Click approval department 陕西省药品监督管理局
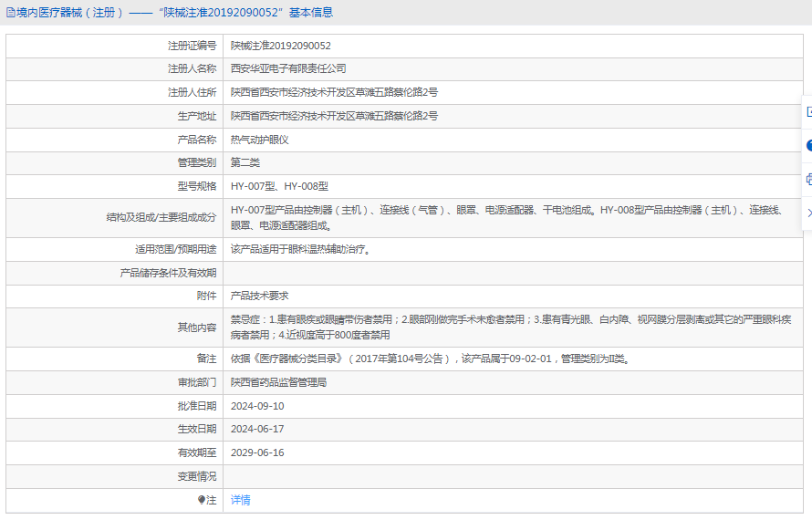Image resolution: width=812 pixels, height=520 pixels. [x=278, y=382]
